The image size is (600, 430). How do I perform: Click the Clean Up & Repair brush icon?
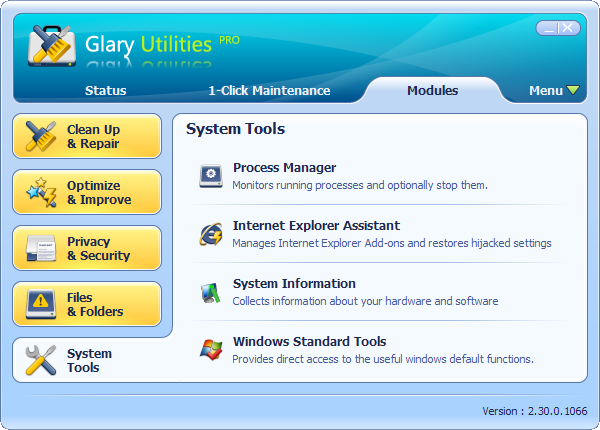point(41,136)
